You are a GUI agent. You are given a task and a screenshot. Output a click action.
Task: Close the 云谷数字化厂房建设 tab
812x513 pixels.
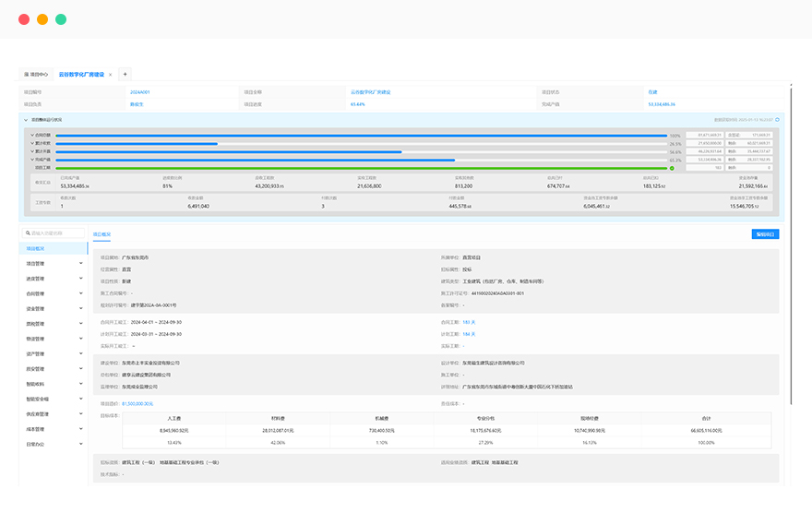click(111, 74)
